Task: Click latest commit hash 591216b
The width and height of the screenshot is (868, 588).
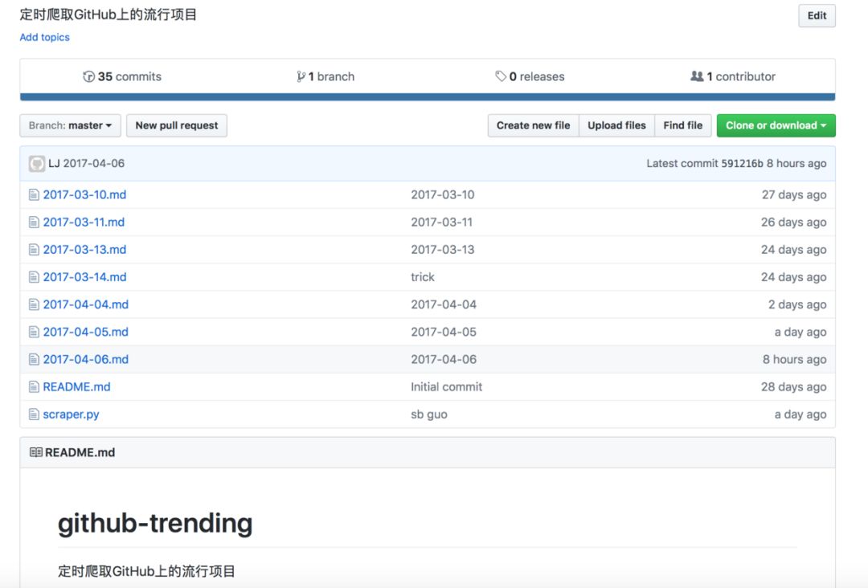Action: [x=742, y=164]
